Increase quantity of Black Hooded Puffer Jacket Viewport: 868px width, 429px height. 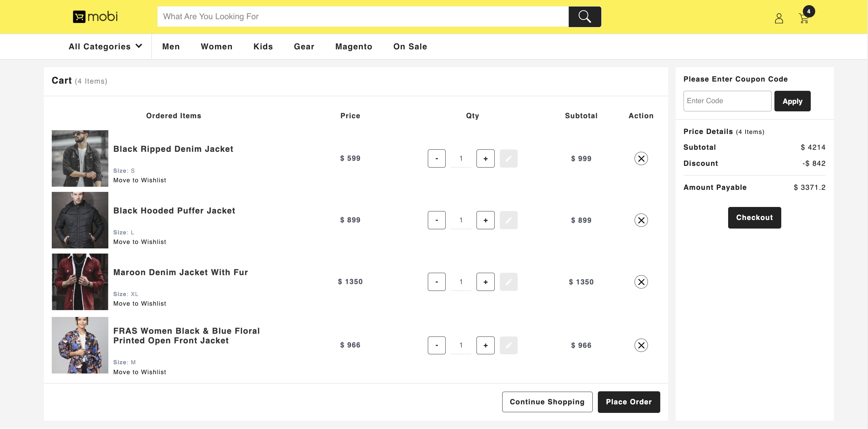[485, 220]
